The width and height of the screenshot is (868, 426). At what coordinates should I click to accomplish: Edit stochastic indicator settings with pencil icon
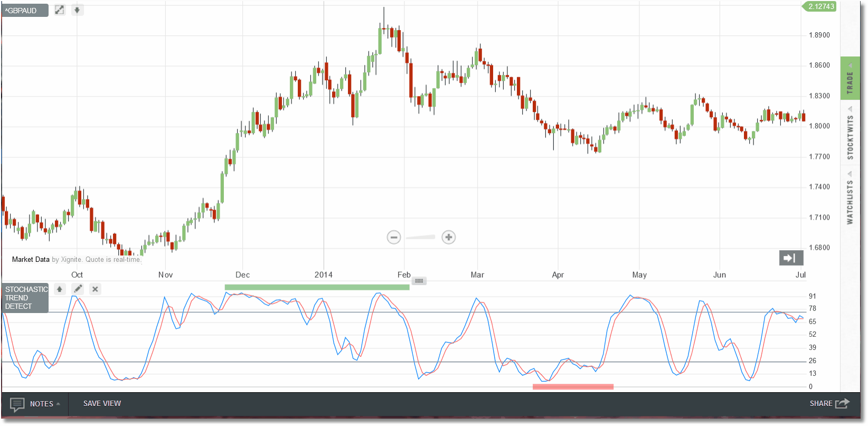78,289
